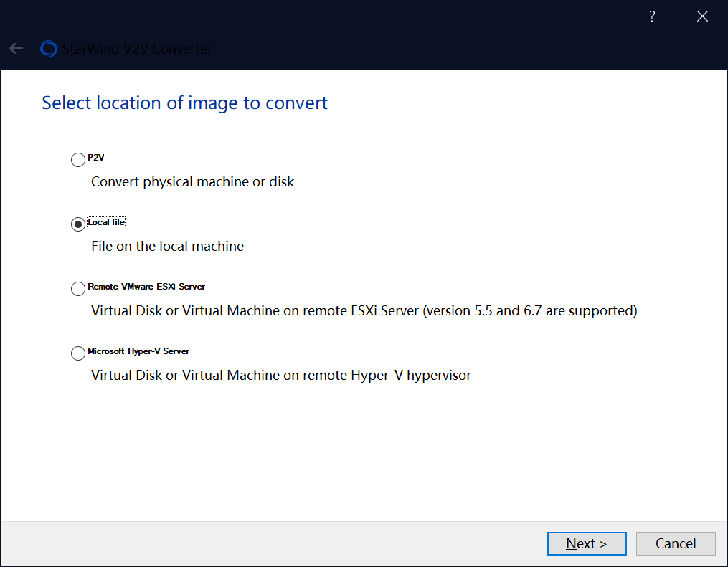Click the "Select location of image to convert" heading

184,103
